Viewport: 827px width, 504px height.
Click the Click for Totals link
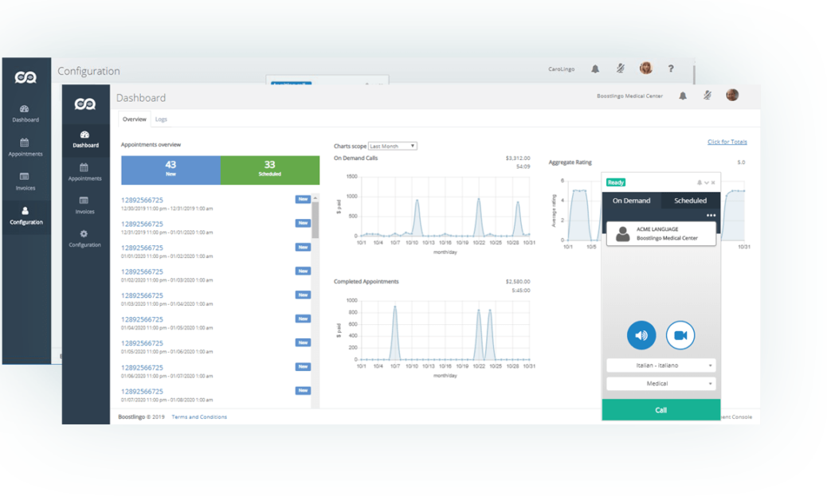coord(727,142)
